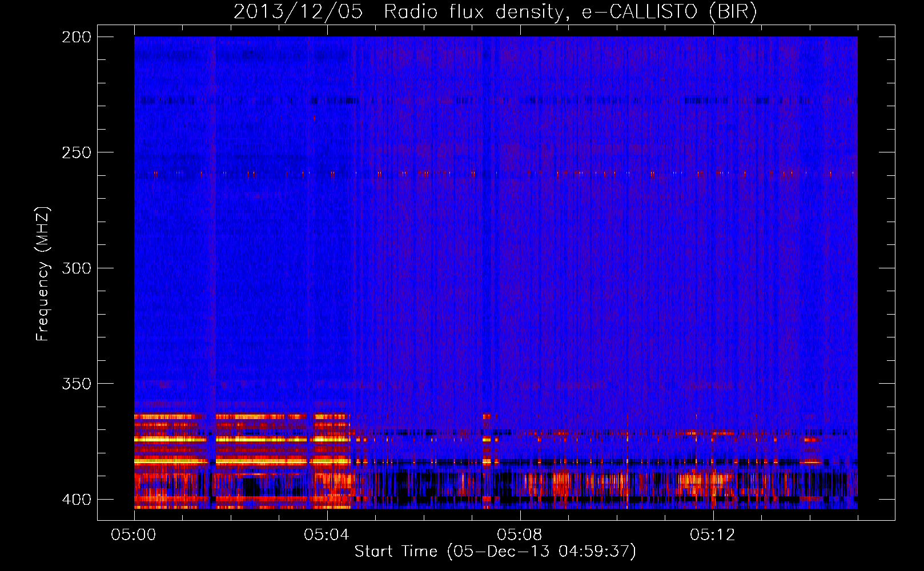Viewport: 924px width, 571px height.
Task: Select the 350 frequency tick label
Action: coord(77,384)
